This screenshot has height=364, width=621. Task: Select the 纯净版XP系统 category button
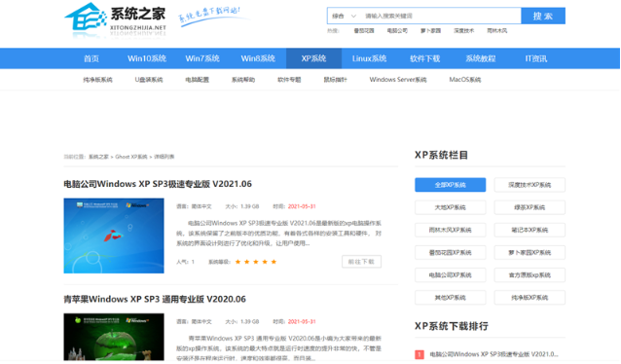click(x=530, y=298)
